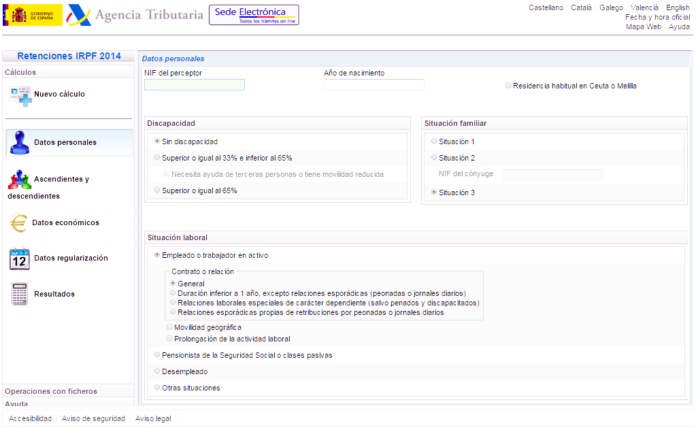Click the Año de nacimiento field

click(x=374, y=85)
